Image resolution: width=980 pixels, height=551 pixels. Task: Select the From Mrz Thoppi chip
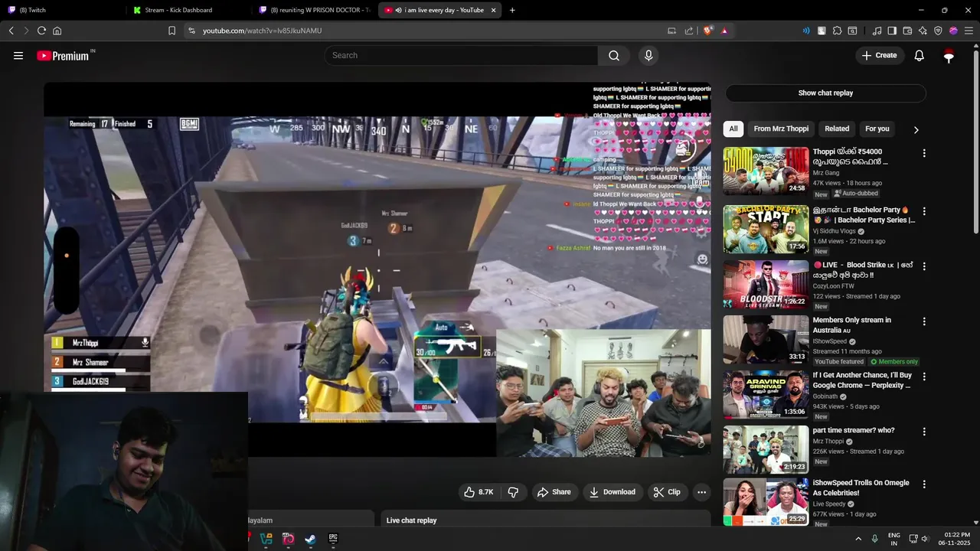click(781, 129)
